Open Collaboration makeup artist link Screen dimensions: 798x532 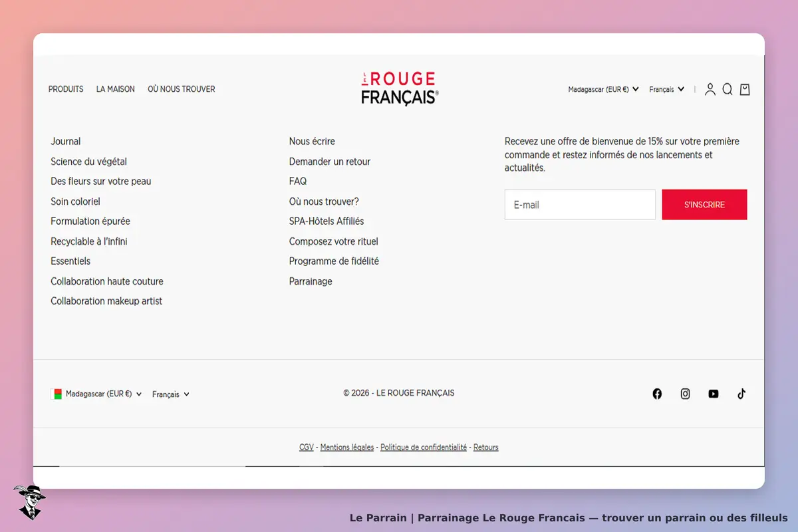coord(106,301)
